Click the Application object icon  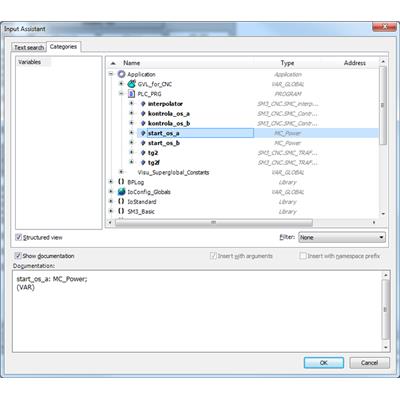tap(122, 74)
